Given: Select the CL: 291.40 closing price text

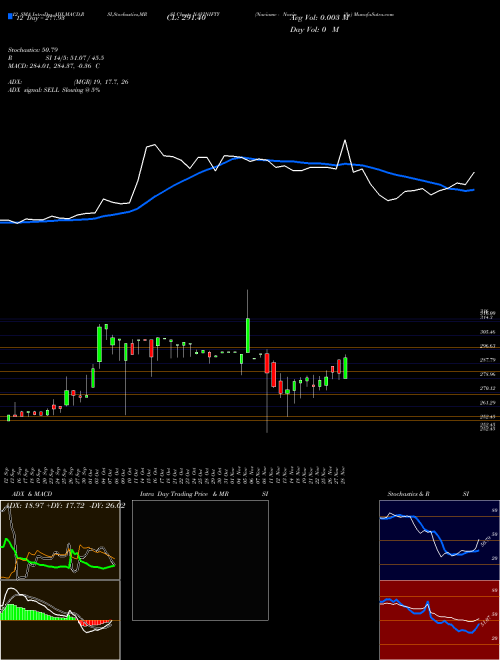Looking at the screenshot, I should pyautogui.click(x=185, y=18).
